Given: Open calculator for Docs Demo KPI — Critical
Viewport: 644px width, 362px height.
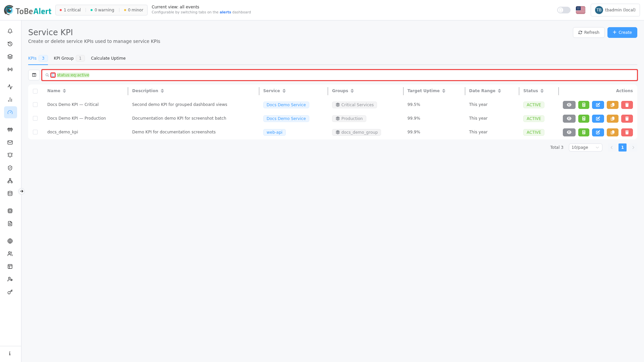Looking at the screenshot, I should click(584, 105).
